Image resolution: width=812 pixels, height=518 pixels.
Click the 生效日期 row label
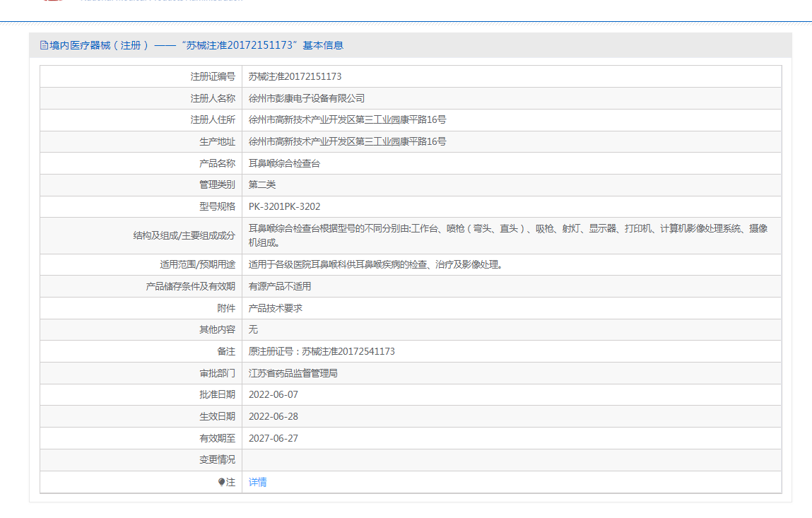pos(217,416)
